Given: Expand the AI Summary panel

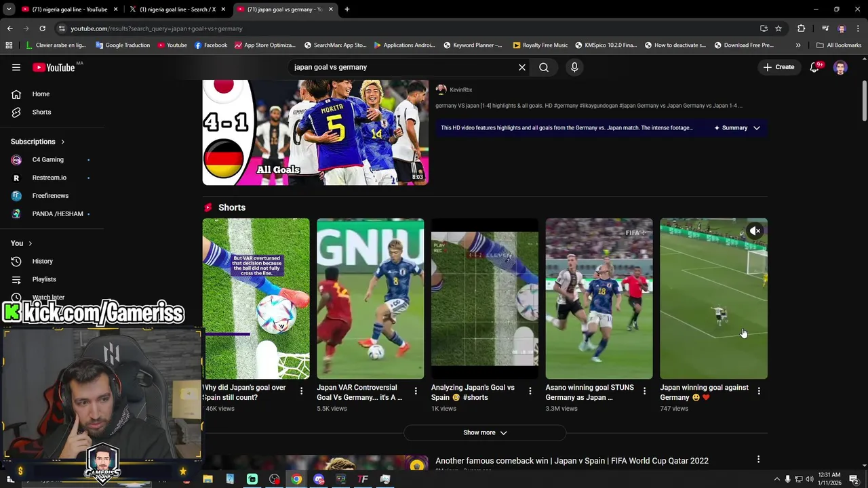Looking at the screenshot, I should tap(737, 127).
